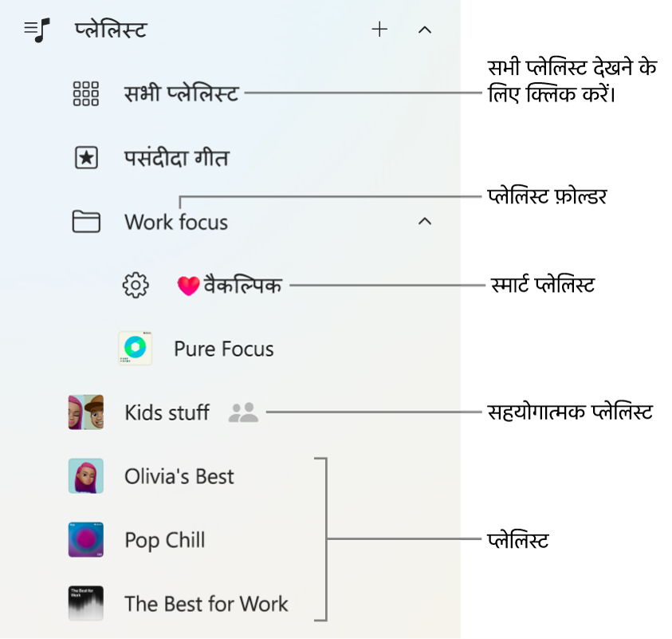Open सभी प्लेलिस्ट

click(181, 94)
